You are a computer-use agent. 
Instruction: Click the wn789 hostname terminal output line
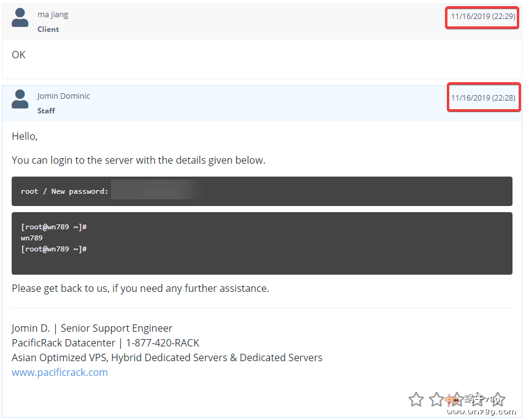click(32, 238)
